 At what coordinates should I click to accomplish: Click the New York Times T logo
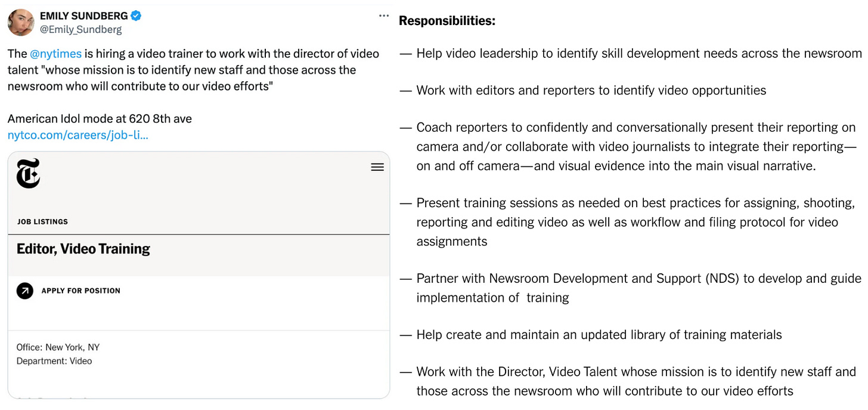click(x=28, y=174)
